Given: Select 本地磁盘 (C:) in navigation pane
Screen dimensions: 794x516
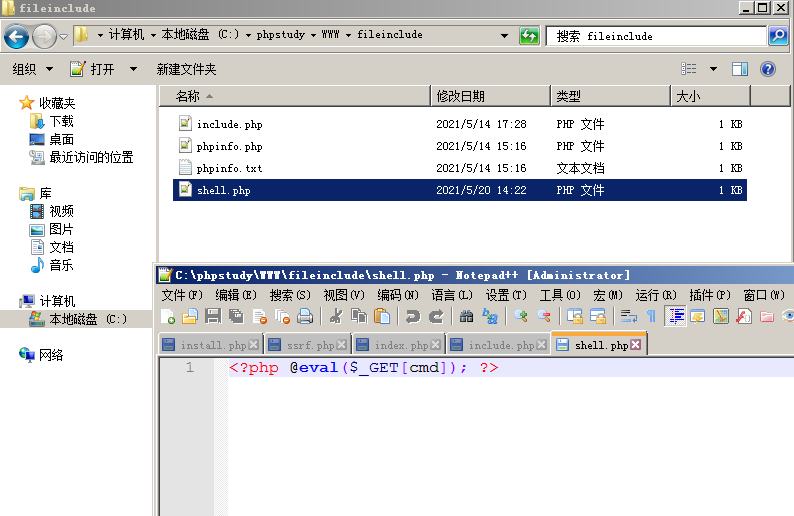Looking at the screenshot, I should click(x=78, y=319).
